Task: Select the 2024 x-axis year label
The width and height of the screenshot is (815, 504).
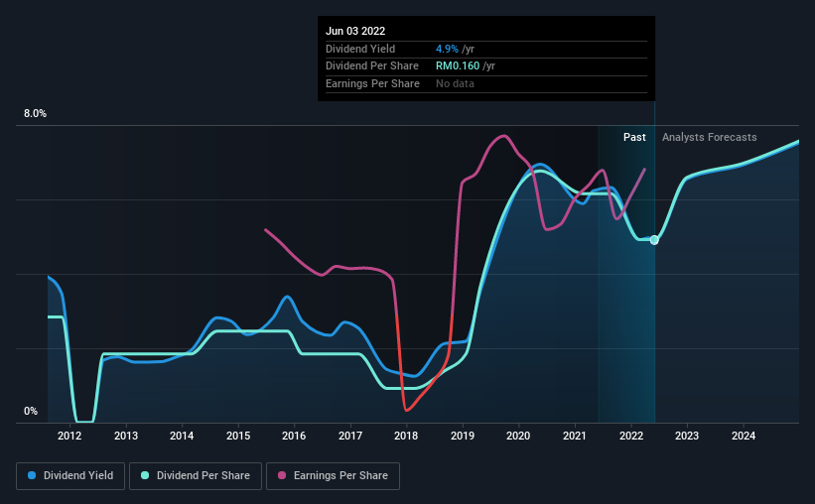Action: point(744,436)
